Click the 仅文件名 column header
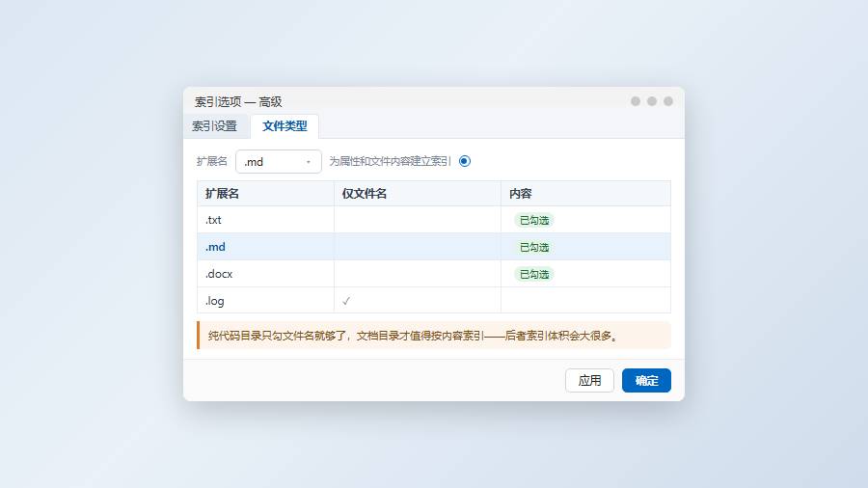868x488 pixels. [418, 194]
